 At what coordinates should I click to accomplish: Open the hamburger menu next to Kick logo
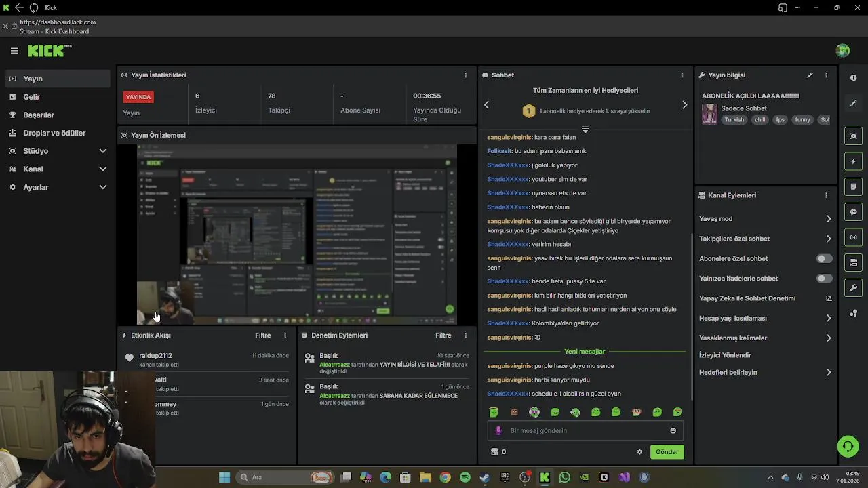(x=14, y=51)
